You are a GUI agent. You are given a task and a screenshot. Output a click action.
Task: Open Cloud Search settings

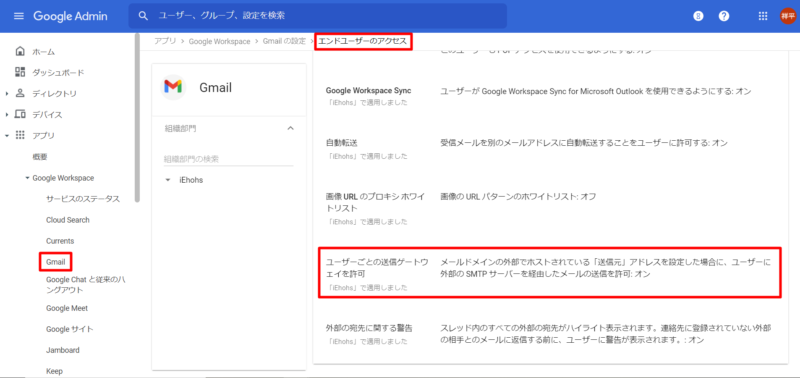pyautogui.click(x=67, y=220)
